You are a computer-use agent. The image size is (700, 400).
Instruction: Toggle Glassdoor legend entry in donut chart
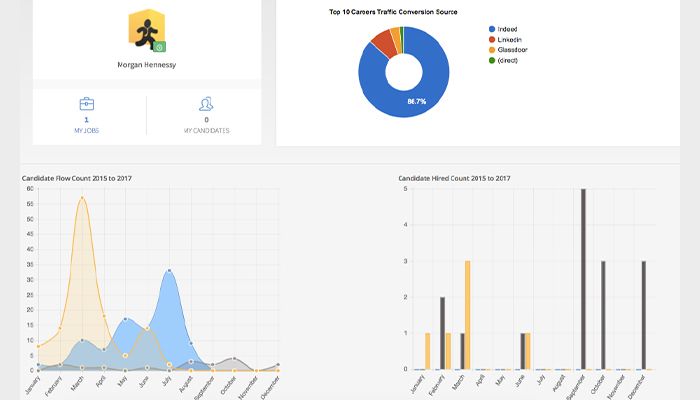tap(508, 50)
